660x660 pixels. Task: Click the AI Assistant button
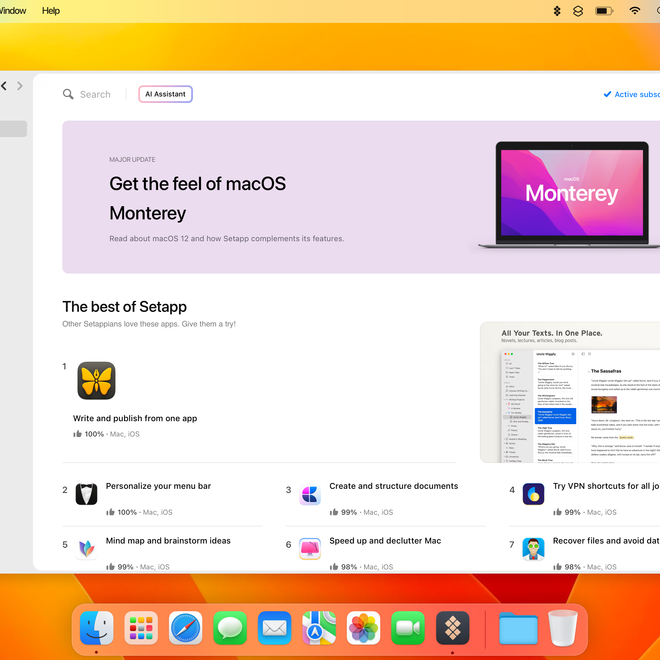165,94
